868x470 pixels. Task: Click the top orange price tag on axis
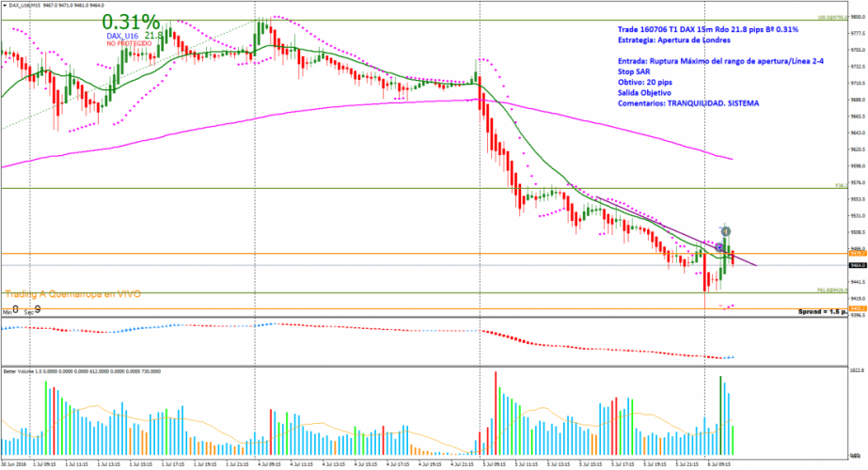click(x=856, y=253)
